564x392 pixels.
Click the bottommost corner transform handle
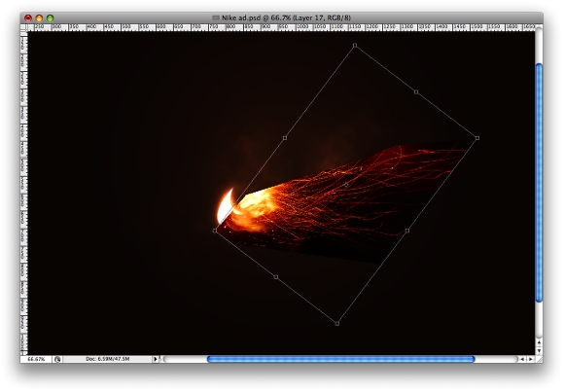click(x=337, y=323)
